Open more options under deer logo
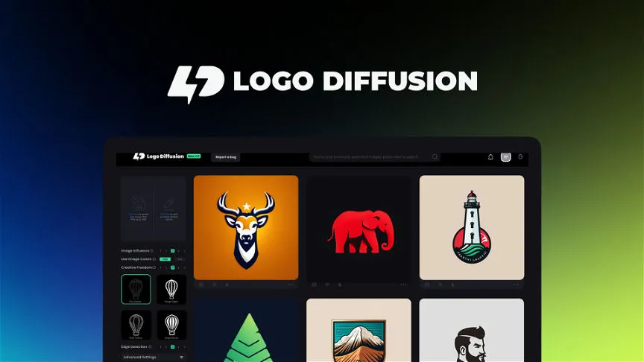 coord(291,285)
